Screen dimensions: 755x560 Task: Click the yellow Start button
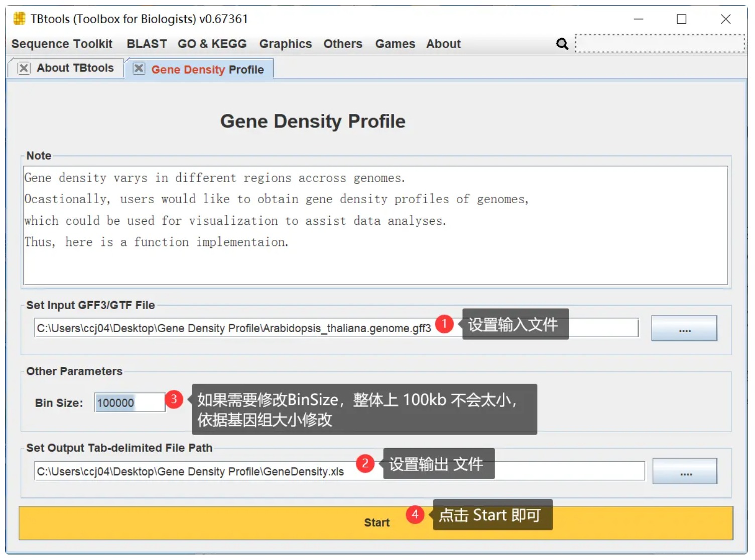(376, 523)
